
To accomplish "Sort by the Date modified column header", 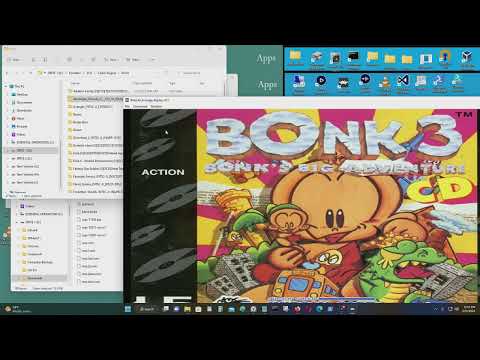I will point(142,83).
